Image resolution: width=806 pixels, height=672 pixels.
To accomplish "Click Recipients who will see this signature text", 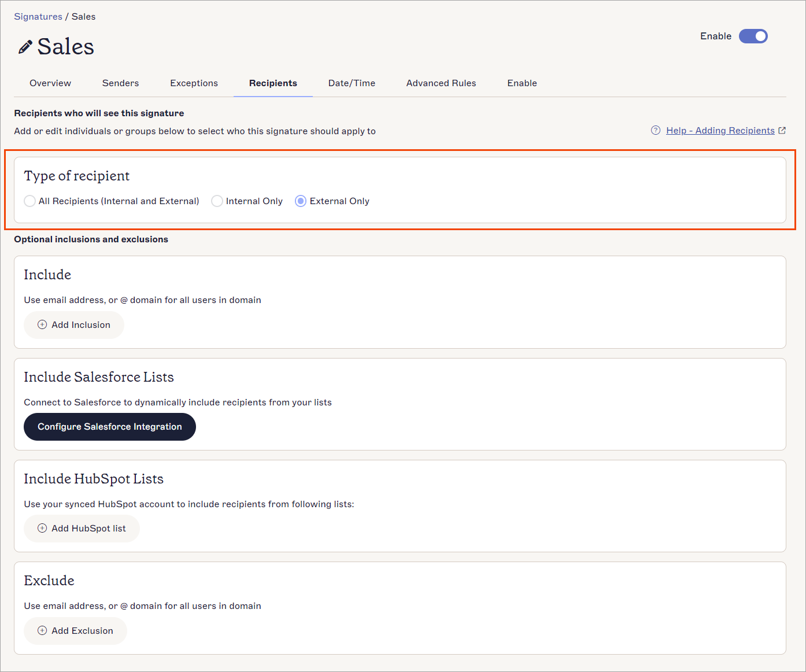I will pos(99,113).
